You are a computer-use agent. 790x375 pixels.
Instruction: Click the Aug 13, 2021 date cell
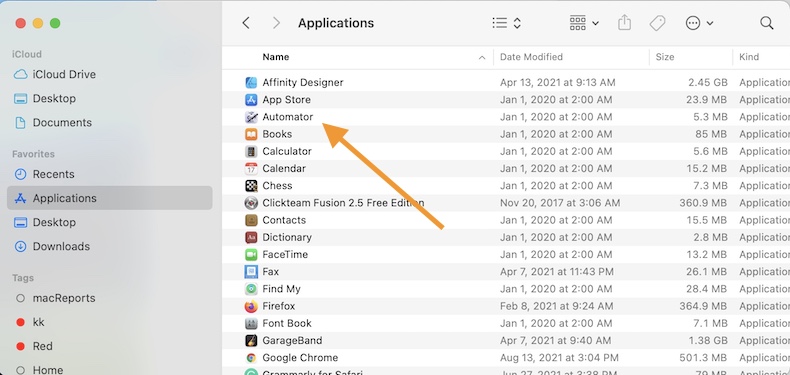coord(559,358)
